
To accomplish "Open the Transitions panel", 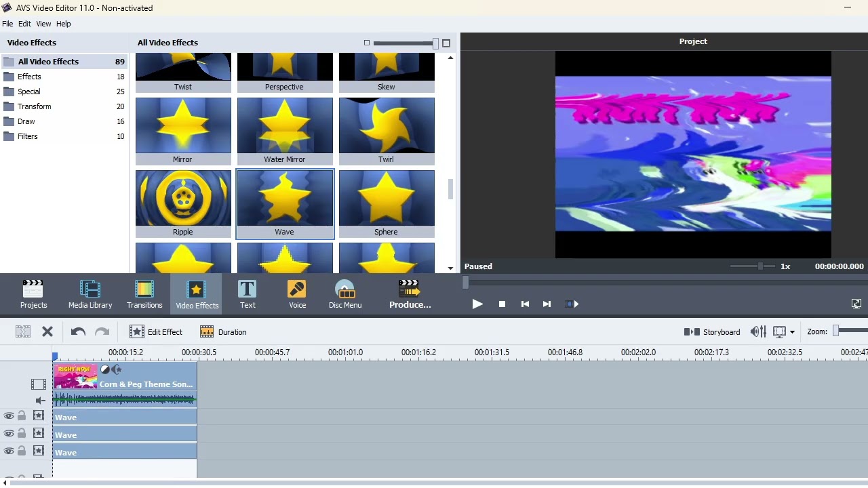I will click(x=144, y=294).
